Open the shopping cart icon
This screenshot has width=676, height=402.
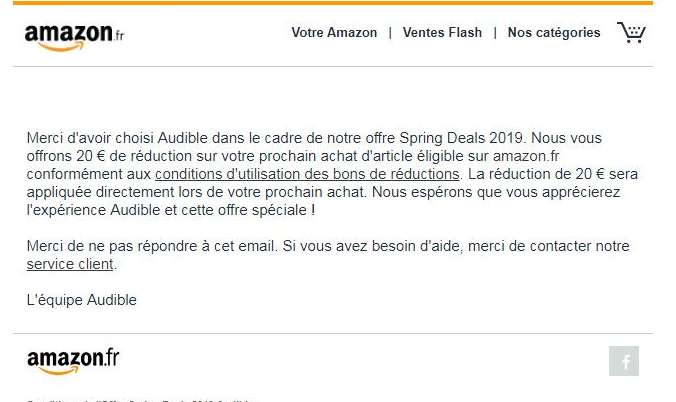(x=631, y=33)
